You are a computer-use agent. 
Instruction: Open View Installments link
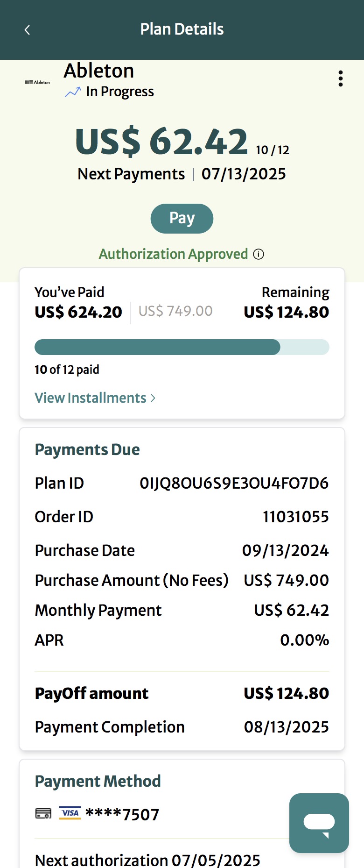tap(91, 398)
